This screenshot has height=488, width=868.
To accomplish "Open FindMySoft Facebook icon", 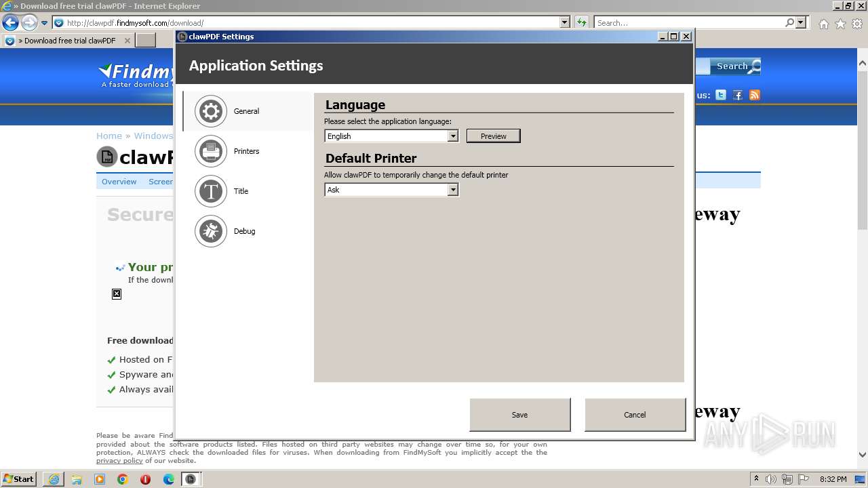I will click(x=738, y=96).
